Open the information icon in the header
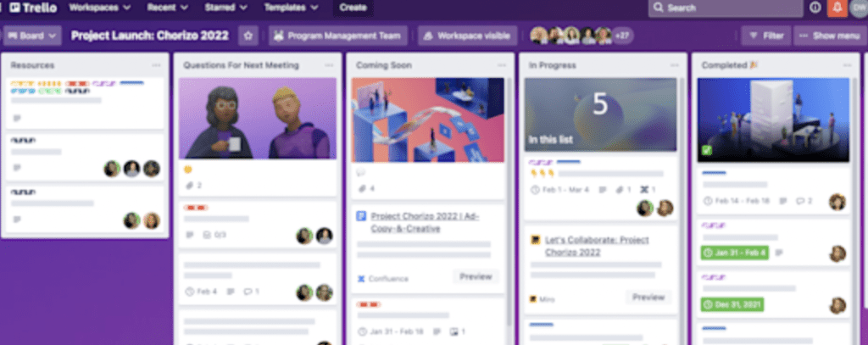Image resolution: width=868 pixels, height=345 pixels. [815, 8]
